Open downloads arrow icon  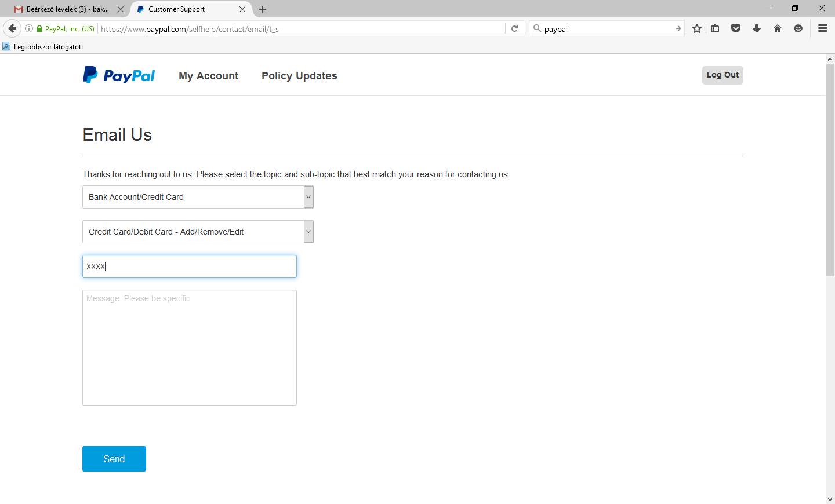point(757,28)
